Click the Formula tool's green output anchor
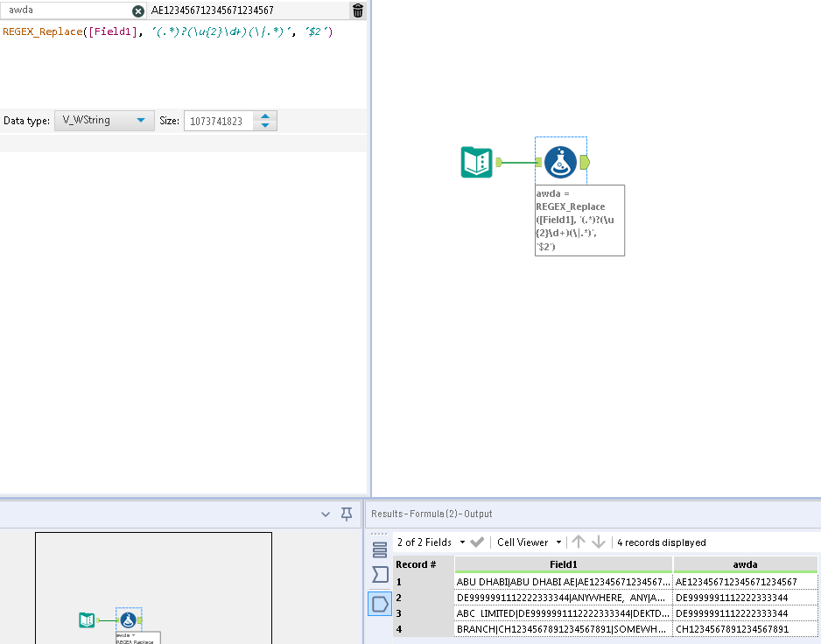 pos(586,162)
